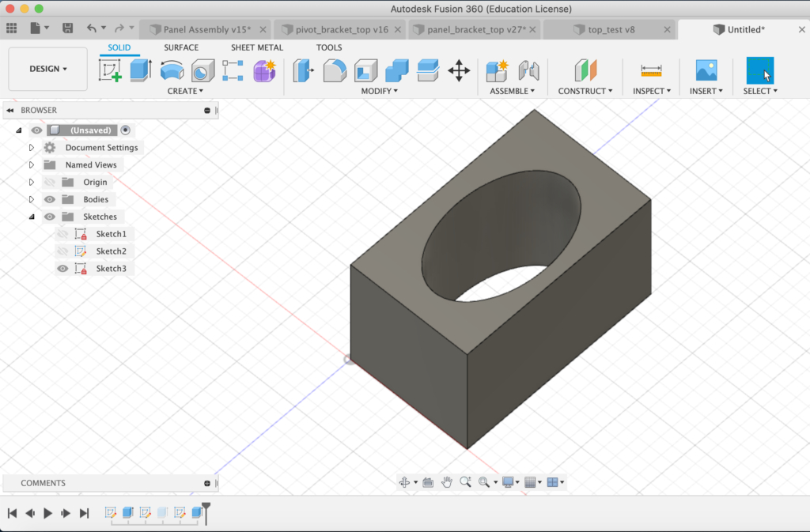
Task: Switch to the SHEET METAL tab
Action: tap(256, 47)
